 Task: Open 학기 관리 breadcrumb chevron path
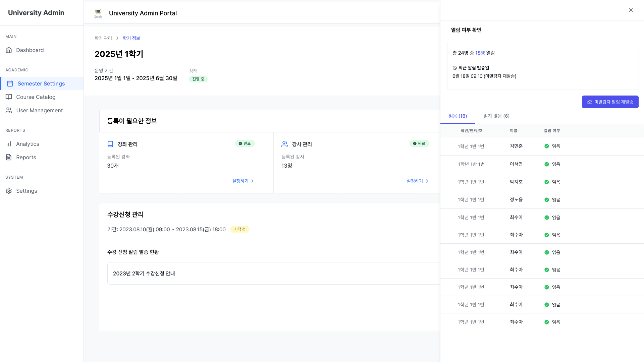click(117, 38)
